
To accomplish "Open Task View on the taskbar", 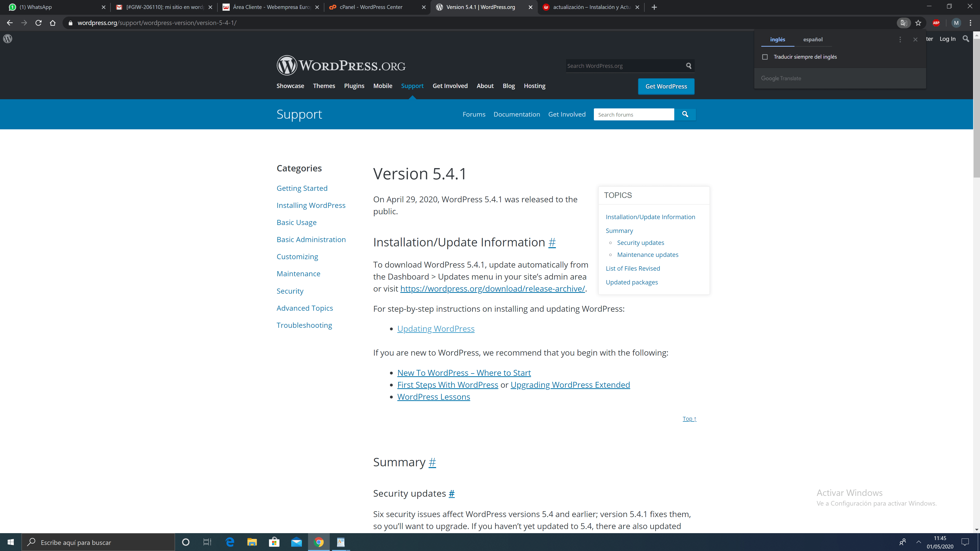I will pos(207,542).
